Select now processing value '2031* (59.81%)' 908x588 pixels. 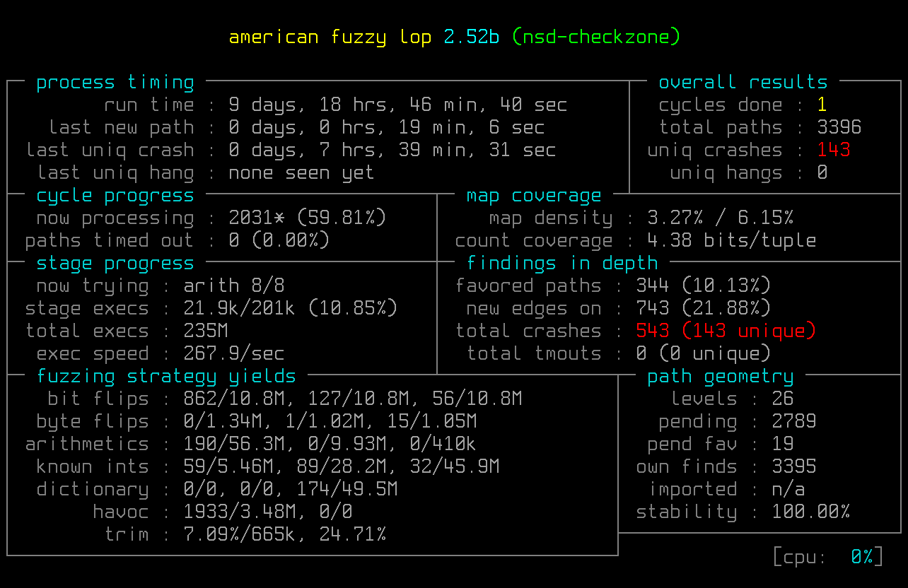pyautogui.click(x=308, y=218)
